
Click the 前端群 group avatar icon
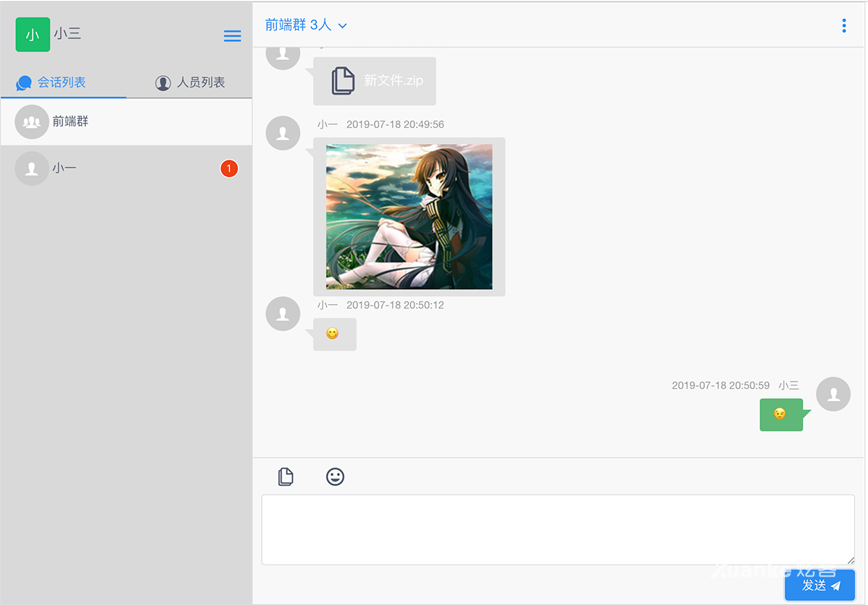pos(32,122)
